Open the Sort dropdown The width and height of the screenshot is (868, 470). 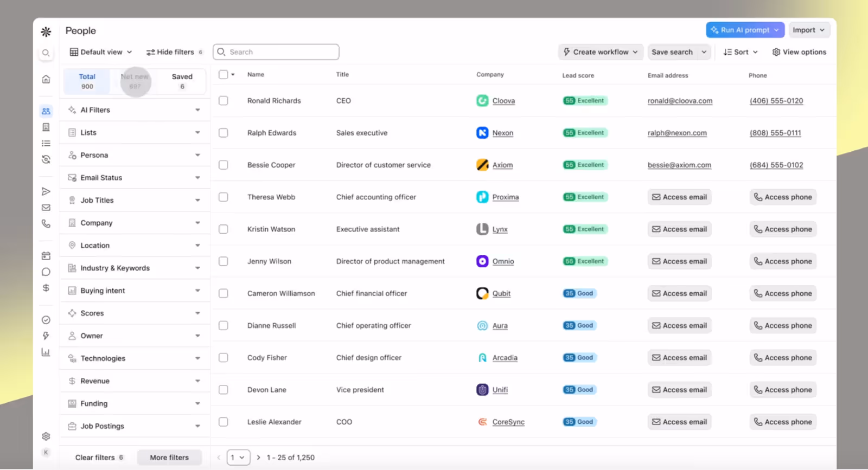point(741,52)
